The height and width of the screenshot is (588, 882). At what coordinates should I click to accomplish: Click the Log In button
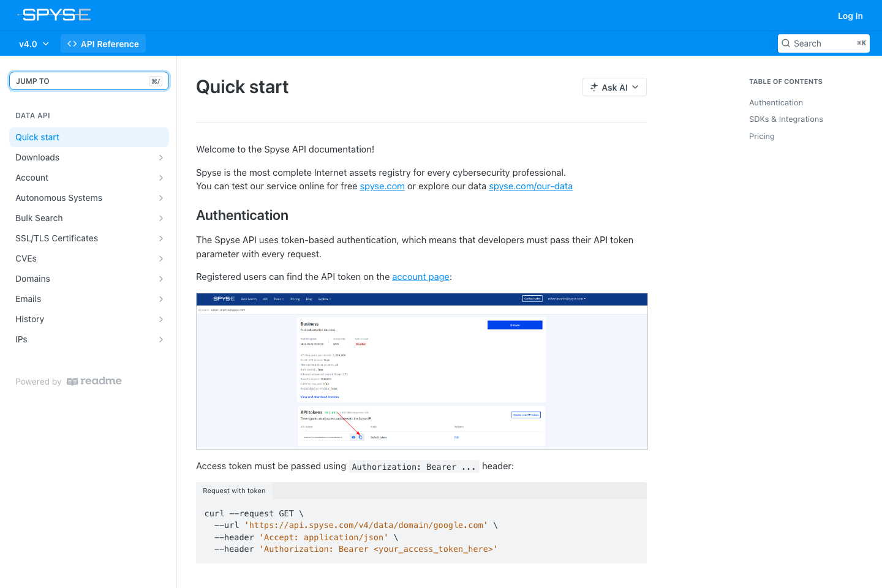click(850, 16)
